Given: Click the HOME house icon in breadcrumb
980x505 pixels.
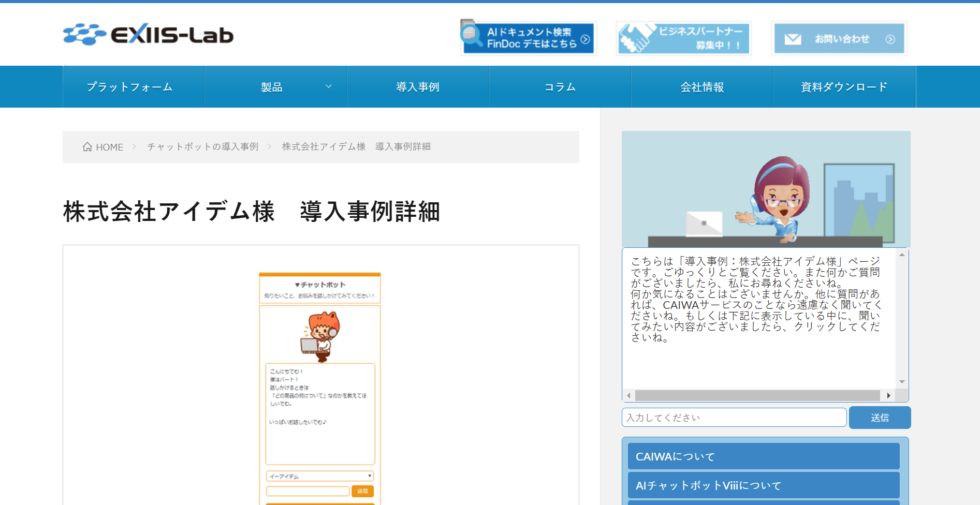Looking at the screenshot, I should (x=87, y=147).
